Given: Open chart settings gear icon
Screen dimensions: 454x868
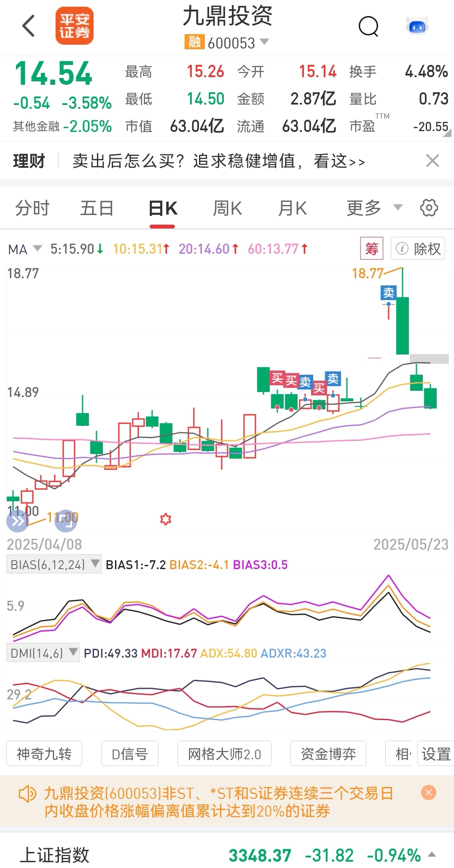Looking at the screenshot, I should [x=429, y=208].
